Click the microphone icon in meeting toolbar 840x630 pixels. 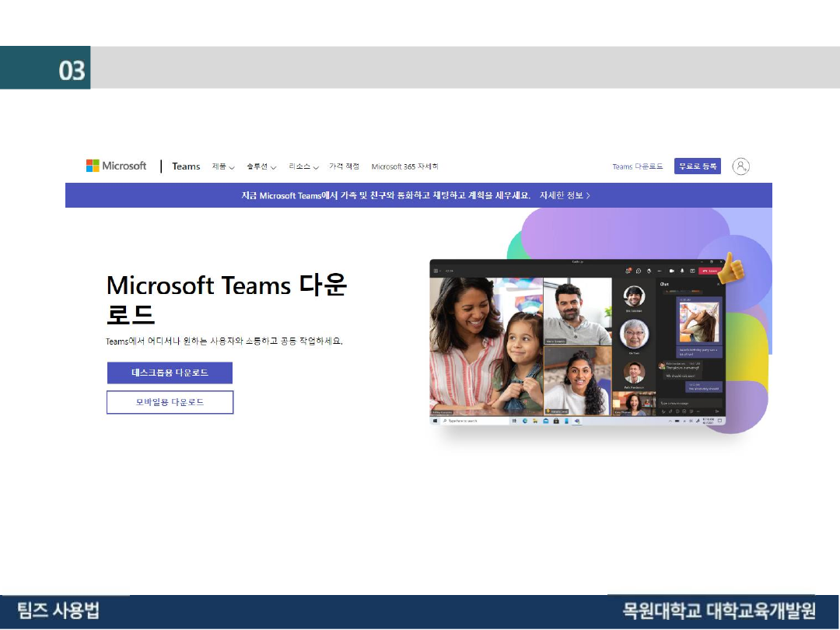click(x=681, y=271)
